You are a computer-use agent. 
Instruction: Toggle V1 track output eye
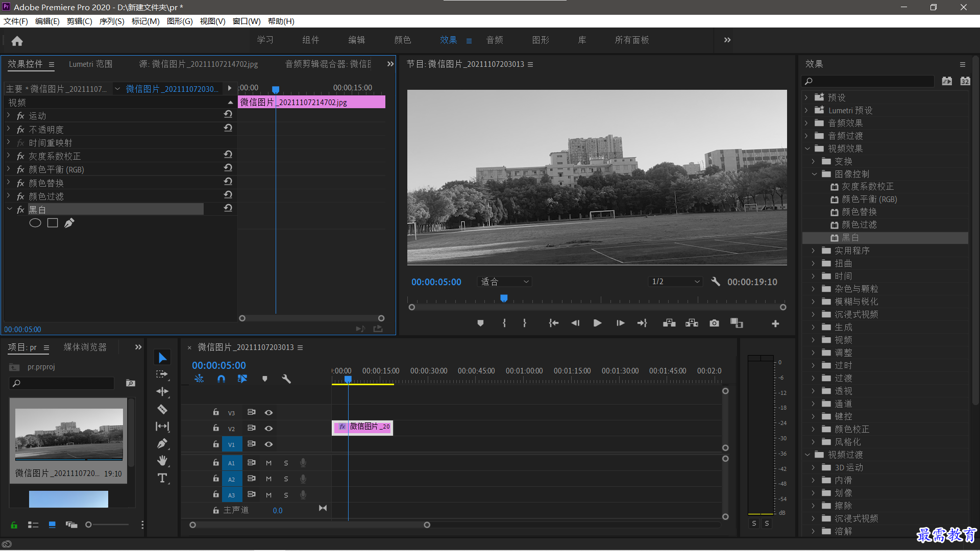click(x=268, y=444)
